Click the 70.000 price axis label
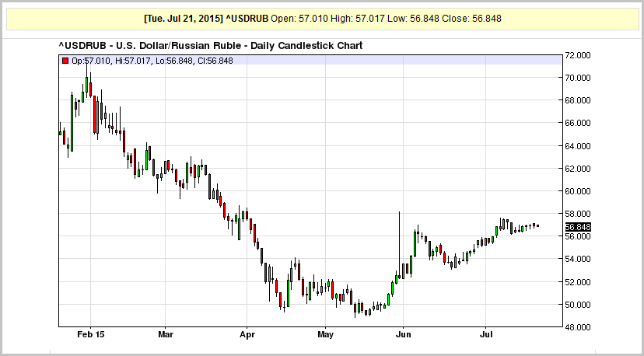Screen dimensions: 644x356 tap(578, 78)
